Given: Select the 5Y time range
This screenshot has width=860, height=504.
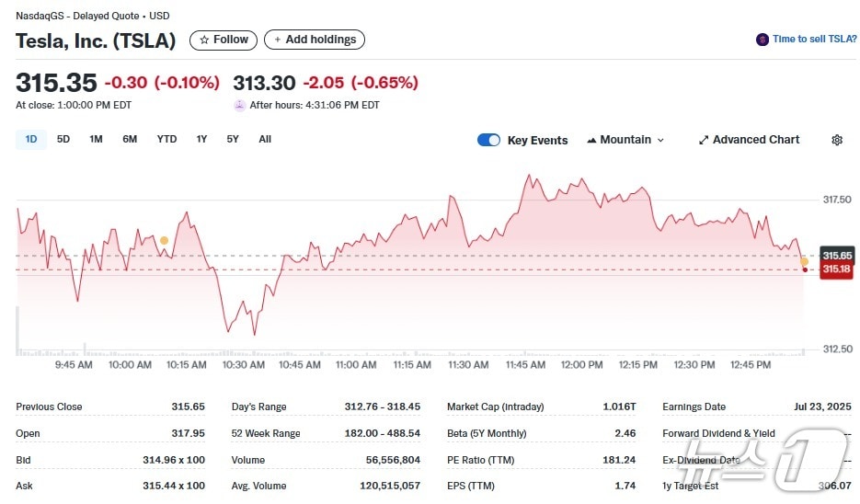Looking at the screenshot, I should pyautogui.click(x=233, y=140).
